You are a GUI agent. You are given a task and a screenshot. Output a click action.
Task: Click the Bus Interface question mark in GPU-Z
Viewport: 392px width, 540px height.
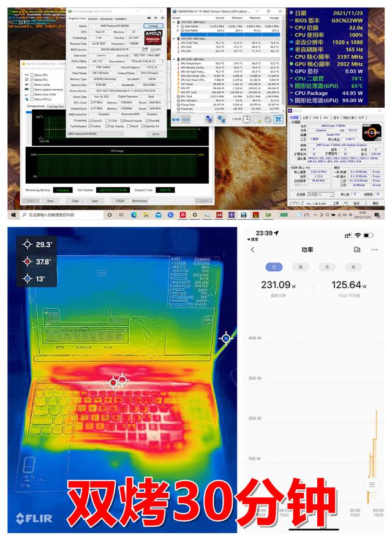coord(162,61)
